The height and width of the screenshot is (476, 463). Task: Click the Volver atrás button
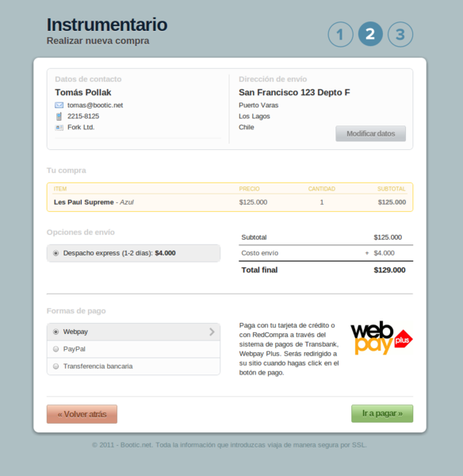[82, 414]
